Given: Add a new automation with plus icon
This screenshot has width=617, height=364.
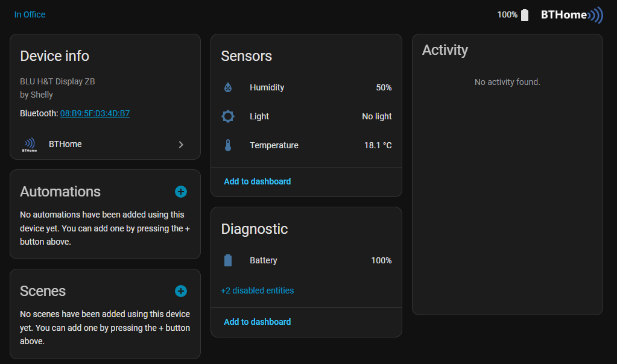Looking at the screenshot, I should click(x=181, y=192).
